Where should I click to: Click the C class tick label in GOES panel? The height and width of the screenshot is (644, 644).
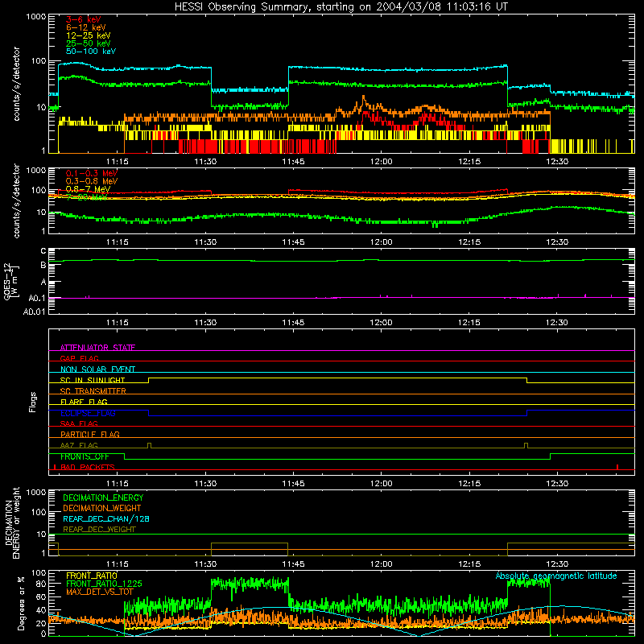43,251
